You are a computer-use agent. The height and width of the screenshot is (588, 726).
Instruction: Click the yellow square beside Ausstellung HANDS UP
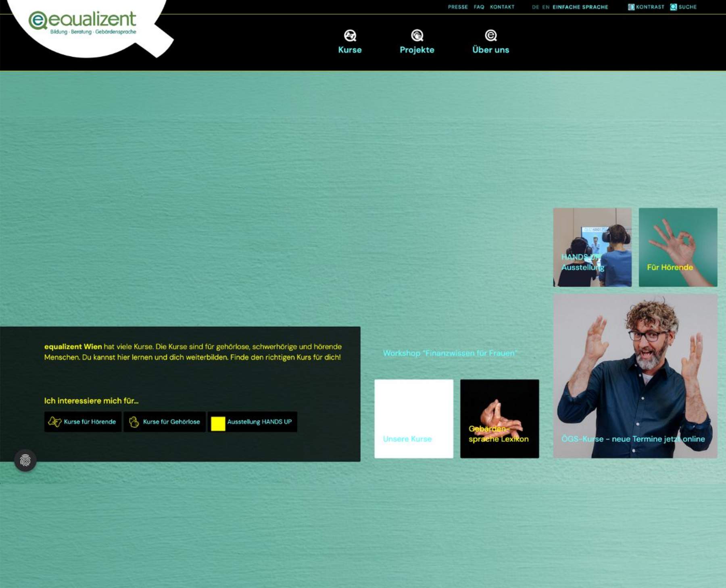(218, 423)
